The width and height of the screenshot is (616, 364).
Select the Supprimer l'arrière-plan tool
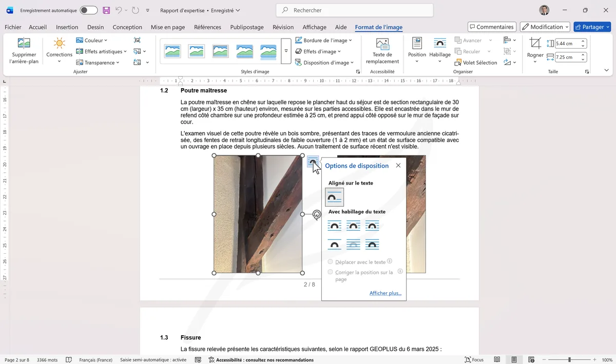(x=23, y=50)
